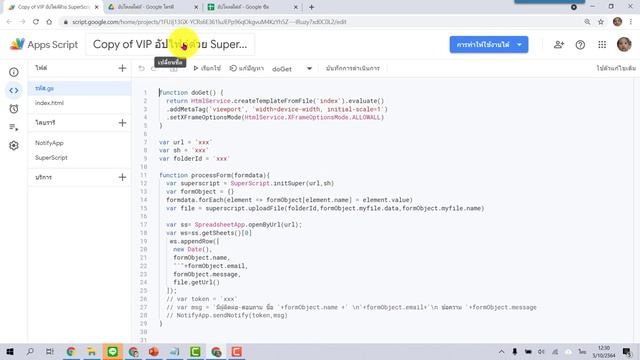Viewport: 640px width, 360px height.
Task: Rename the project title Copy of VIP
Action: tap(170, 44)
